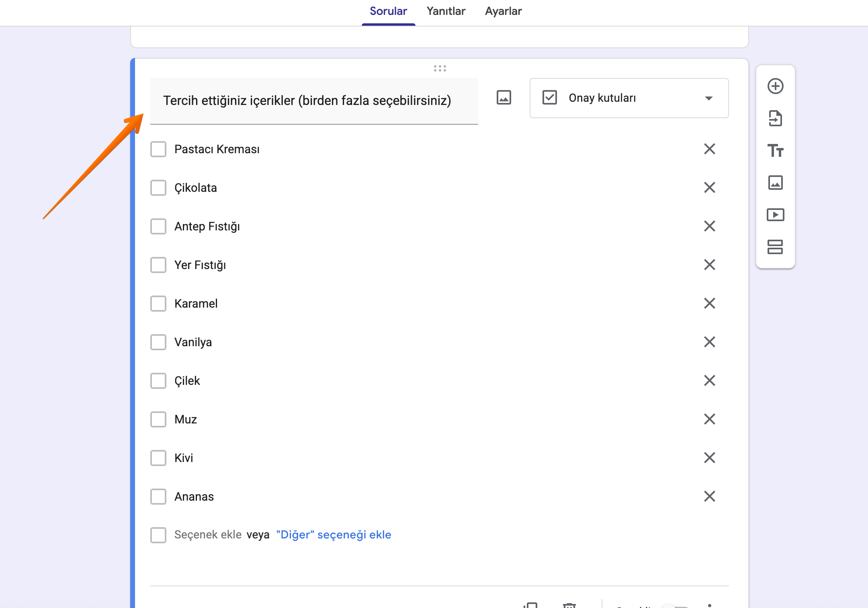868x608 pixels.
Task: Edit the Ananas option text
Action: click(x=194, y=497)
